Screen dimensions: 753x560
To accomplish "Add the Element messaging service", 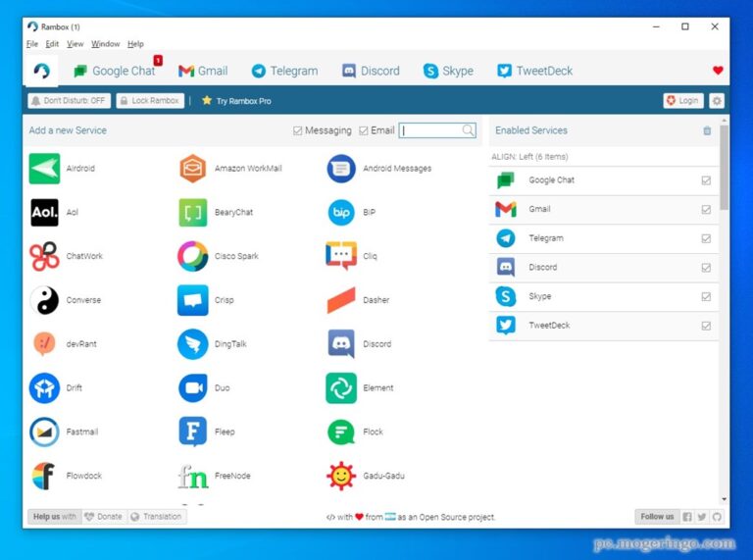I will click(x=341, y=388).
